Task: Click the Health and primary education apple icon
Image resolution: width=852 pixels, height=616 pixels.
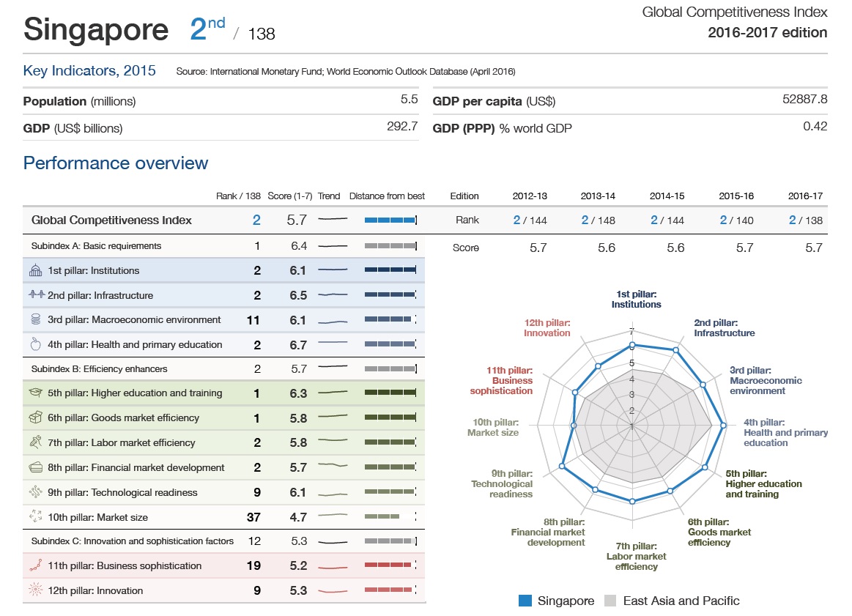Action: (36, 344)
